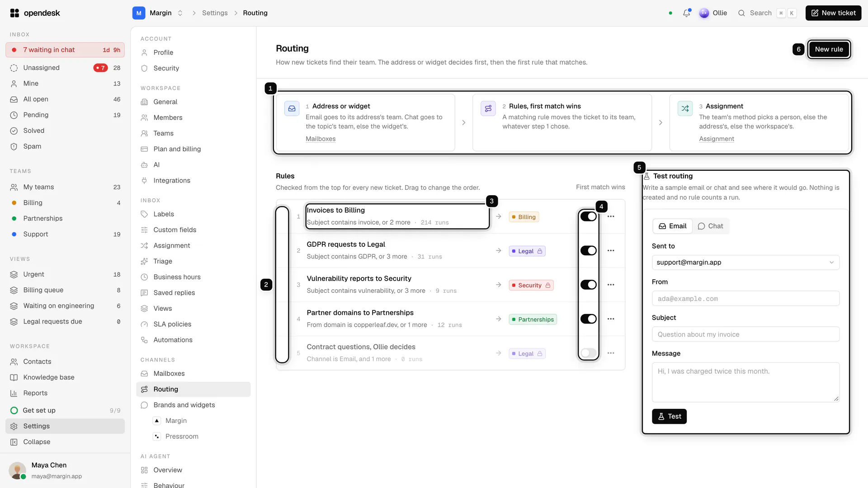Open more options for GDPR requests rule
This screenshot has height=488, width=868.
click(x=611, y=251)
